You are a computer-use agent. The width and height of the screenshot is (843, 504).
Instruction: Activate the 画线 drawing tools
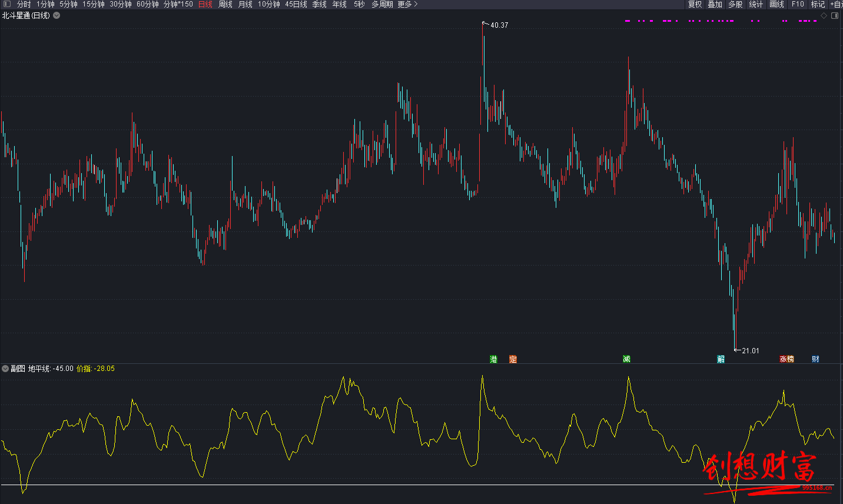tap(777, 4)
